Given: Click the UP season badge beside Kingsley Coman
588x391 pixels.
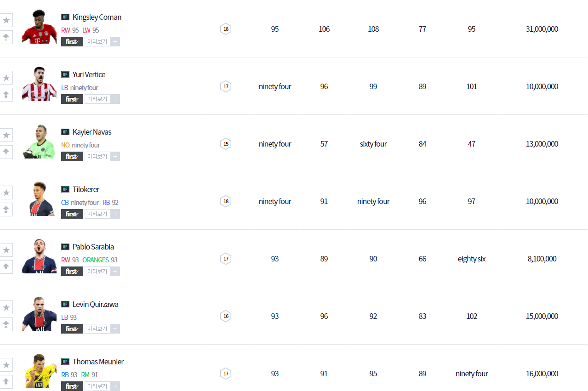Looking at the screenshot, I should pos(65,17).
